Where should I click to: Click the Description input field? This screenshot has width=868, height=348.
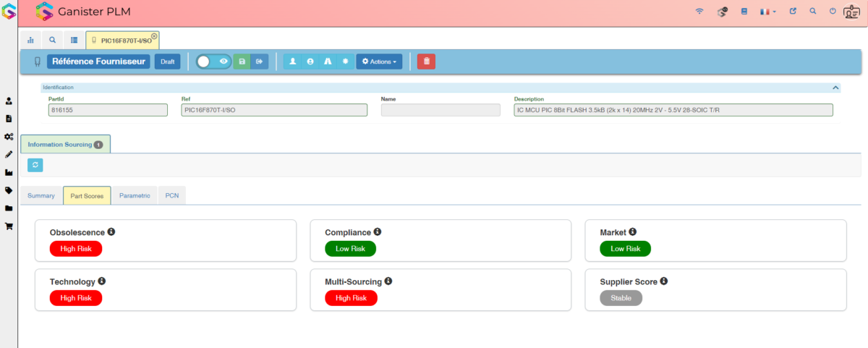point(673,110)
